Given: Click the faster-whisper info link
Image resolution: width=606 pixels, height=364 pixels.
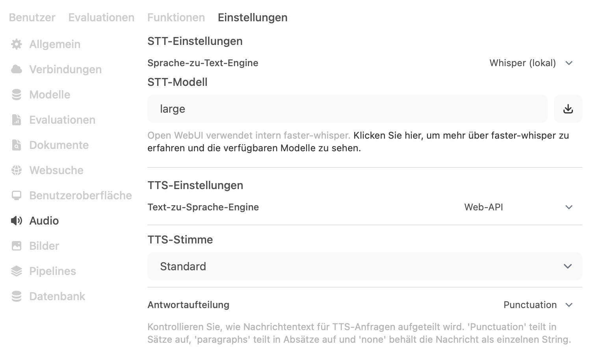Looking at the screenshot, I should pos(461,136).
